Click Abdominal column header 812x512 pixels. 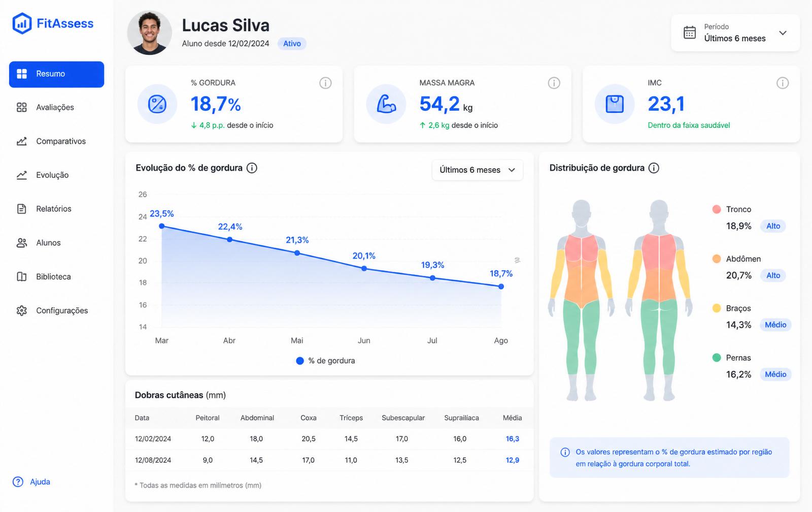point(257,418)
